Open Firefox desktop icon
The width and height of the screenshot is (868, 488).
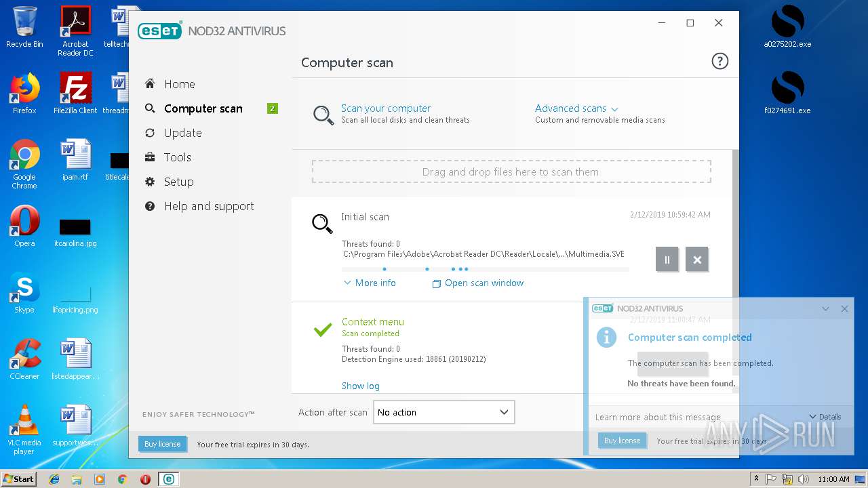pos(24,93)
